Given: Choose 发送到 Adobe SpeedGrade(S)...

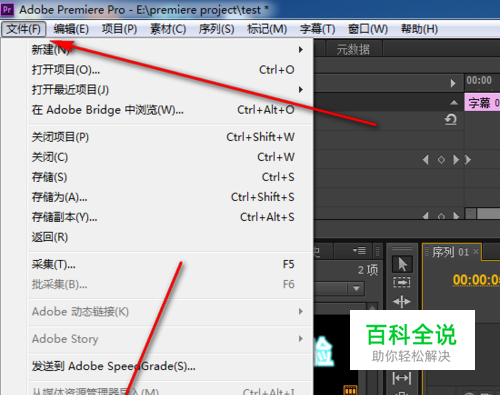Looking at the screenshot, I should coord(170,366).
